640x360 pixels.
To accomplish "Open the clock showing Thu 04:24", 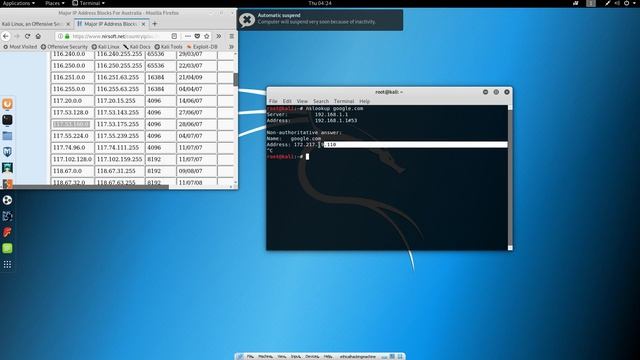I will click(320, 3).
